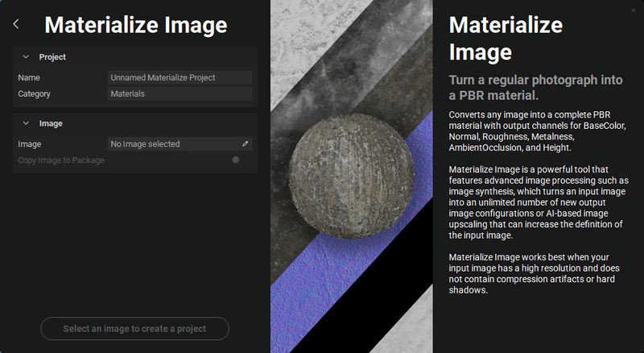
Task: Click Select an image to create a project
Action: [x=134, y=328]
